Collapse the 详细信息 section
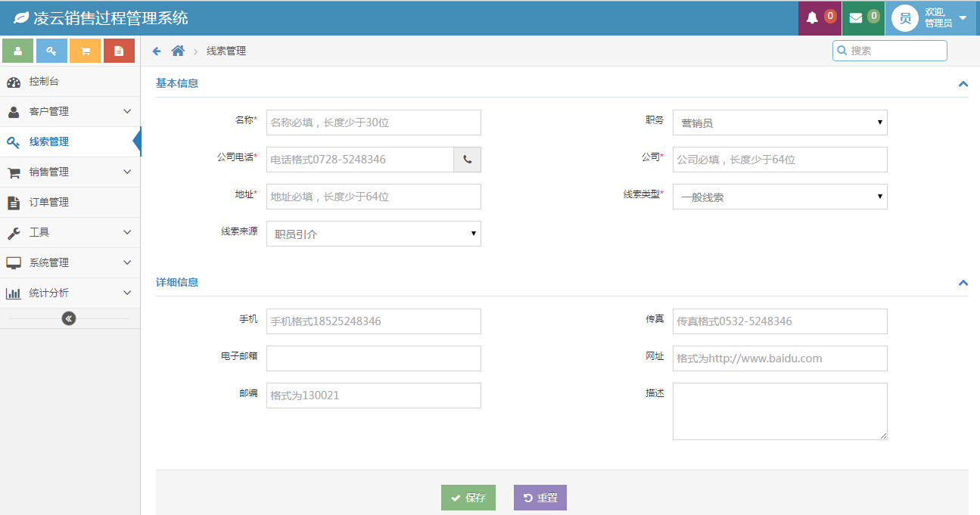Screen dimensions: 980x515 click(963, 283)
